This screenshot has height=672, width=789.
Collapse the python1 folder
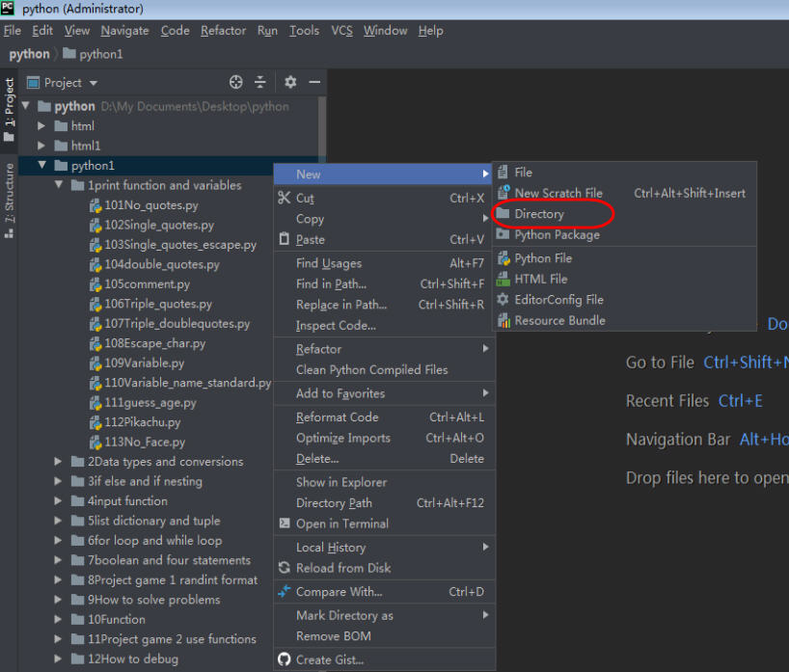(x=42, y=165)
